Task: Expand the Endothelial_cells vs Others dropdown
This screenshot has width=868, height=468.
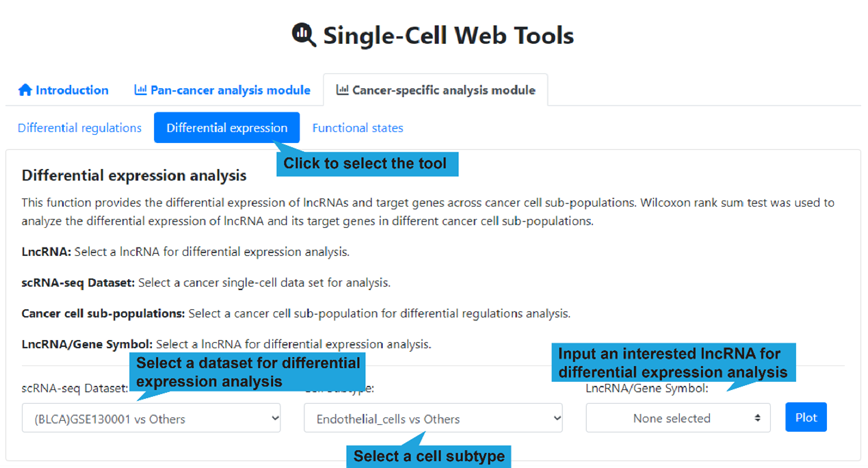Action: point(432,418)
